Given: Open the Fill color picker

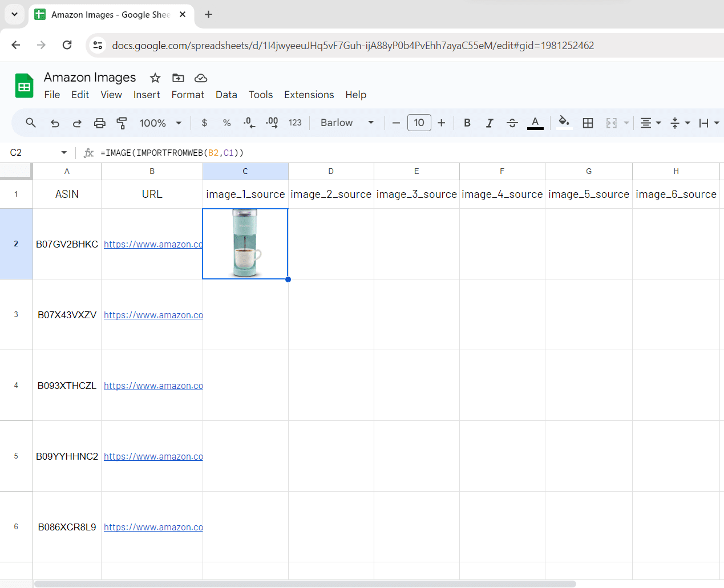Looking at the screenshot, I should click(564, 123).
